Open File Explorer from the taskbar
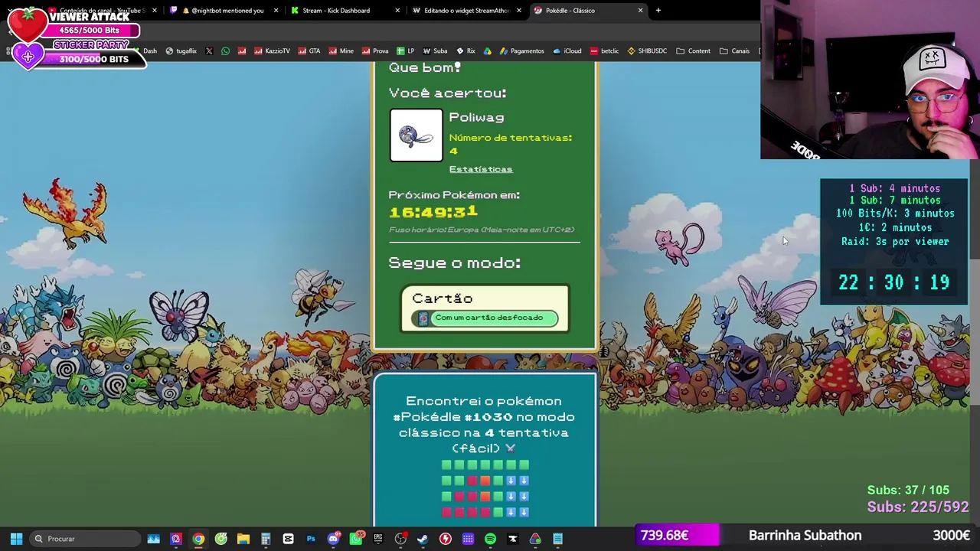 (x=243, y=539)
